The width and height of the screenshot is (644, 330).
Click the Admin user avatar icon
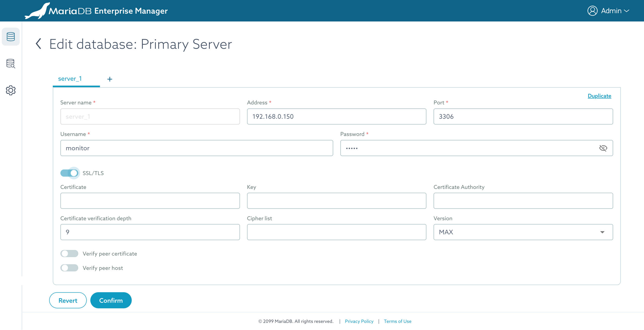pos(592,11)
